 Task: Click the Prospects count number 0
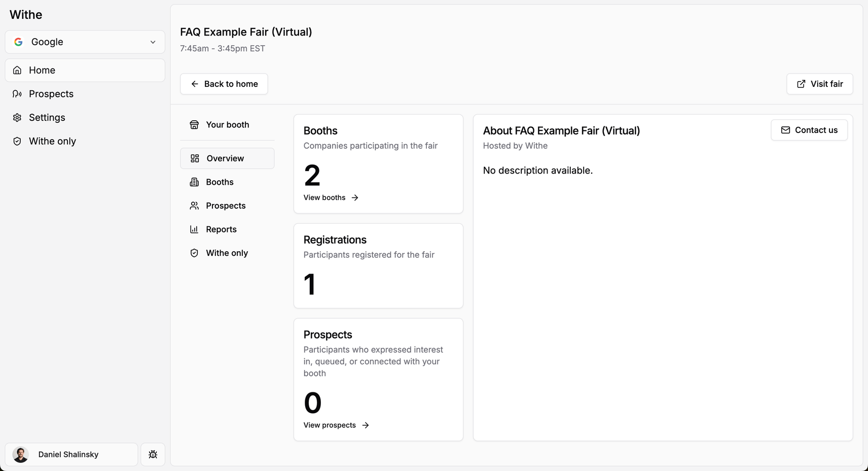313,403
